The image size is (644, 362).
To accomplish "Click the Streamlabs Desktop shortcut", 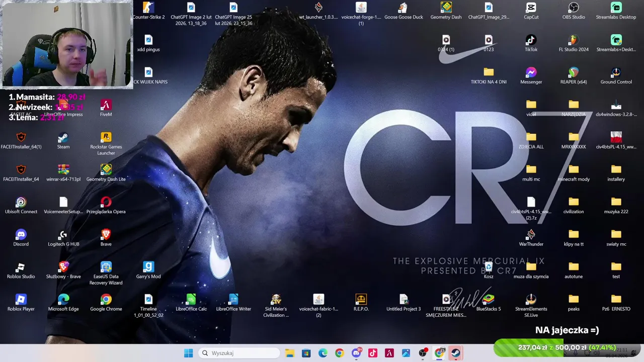I will click(x=616, y=11).
